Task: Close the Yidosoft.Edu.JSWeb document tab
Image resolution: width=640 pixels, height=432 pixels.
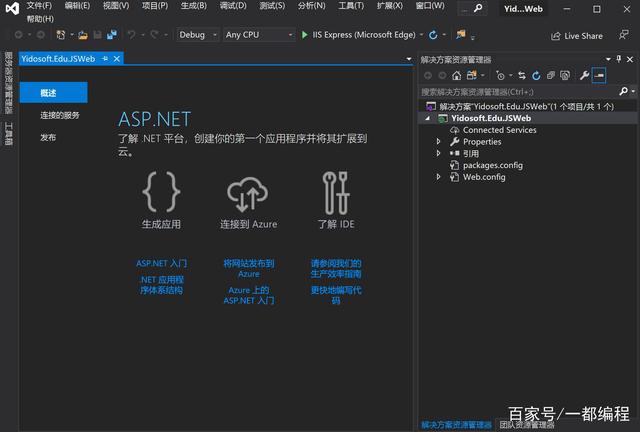Action: (117, 59)
